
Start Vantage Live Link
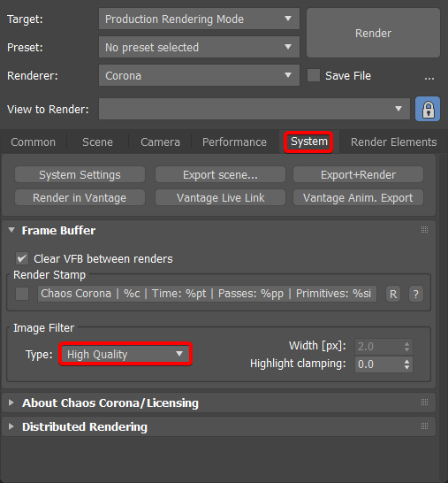click(220, 197)
